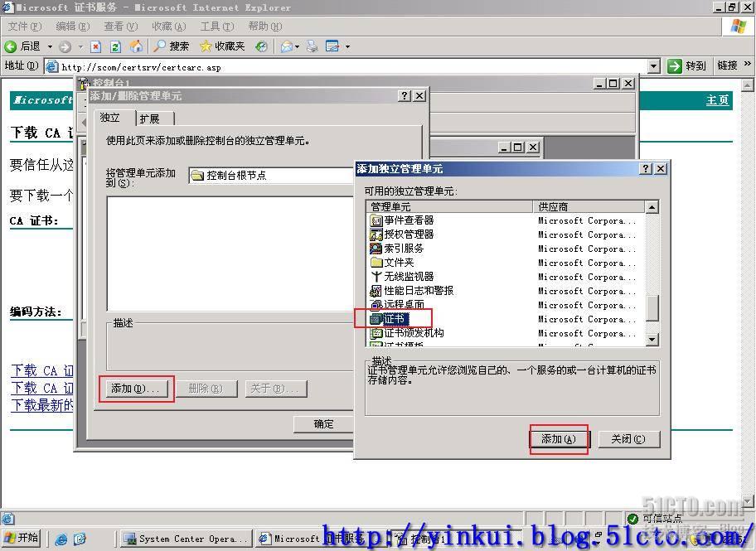Click the snap-in list scroll up arrow
This screenshot has height=551, width=756.
click(x=652, y=207)
